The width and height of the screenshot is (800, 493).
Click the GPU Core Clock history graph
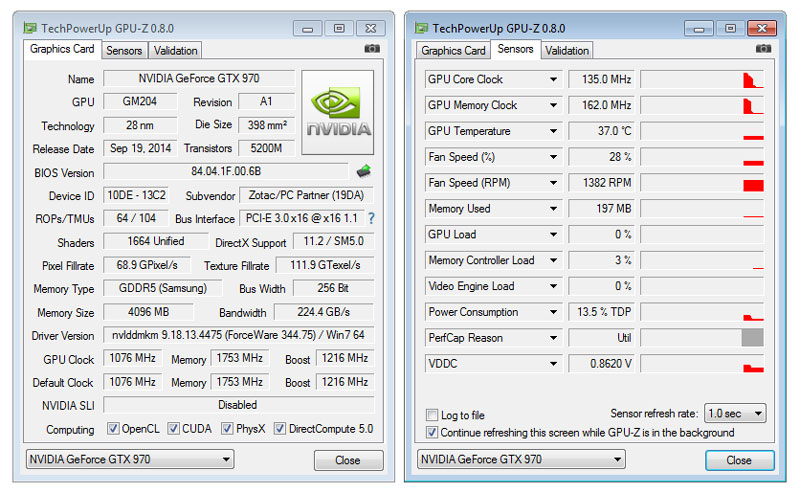702,80
